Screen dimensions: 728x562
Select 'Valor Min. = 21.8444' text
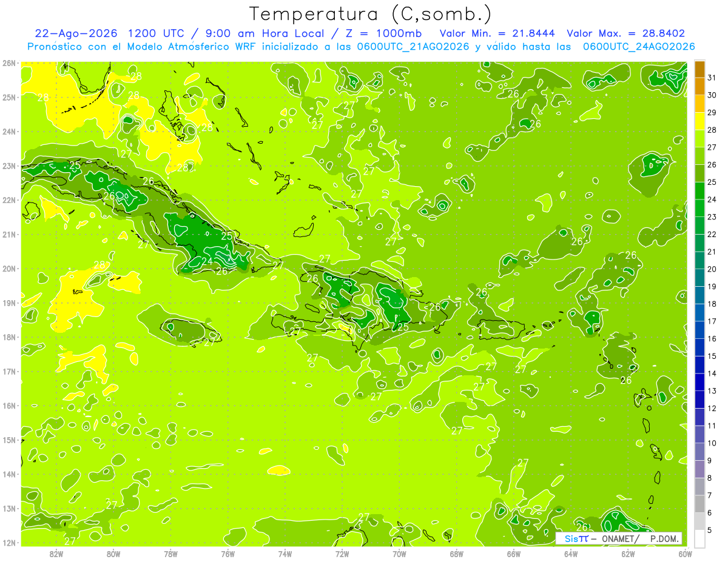[x=499, y=33]
